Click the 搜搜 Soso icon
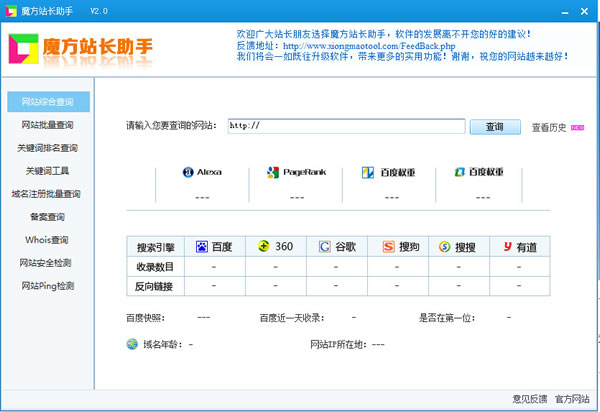Viewport: 600px width, 412px height. click(445, 246)
